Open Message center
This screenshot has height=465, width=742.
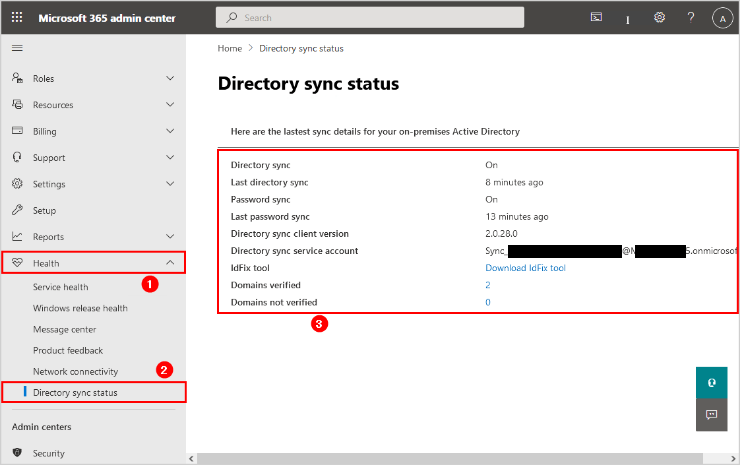64,329
